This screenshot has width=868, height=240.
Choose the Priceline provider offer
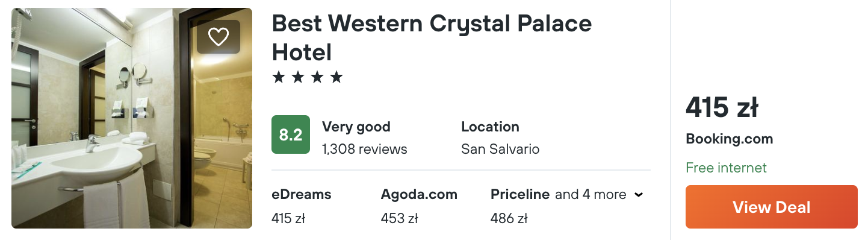[x=520, y=194]
